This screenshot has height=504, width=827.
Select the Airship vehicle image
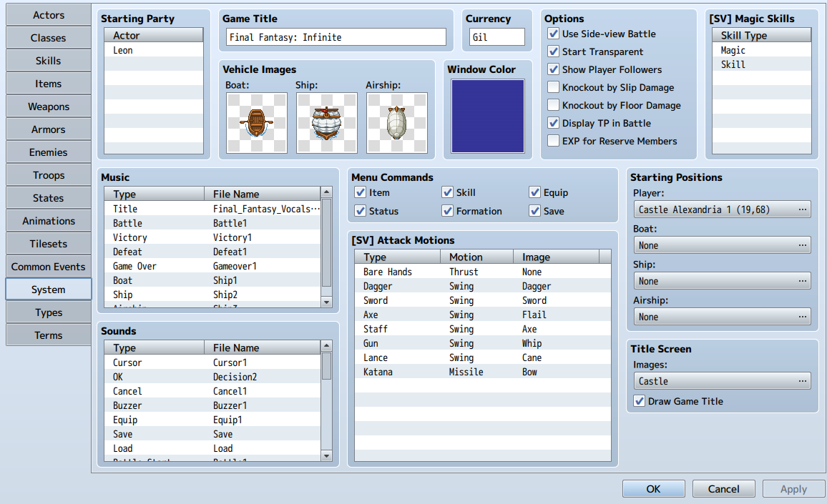click(397, 123)
